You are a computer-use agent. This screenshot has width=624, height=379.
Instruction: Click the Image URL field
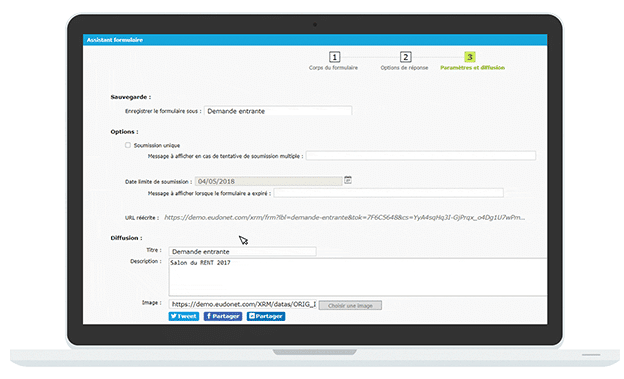pos(242,304)
